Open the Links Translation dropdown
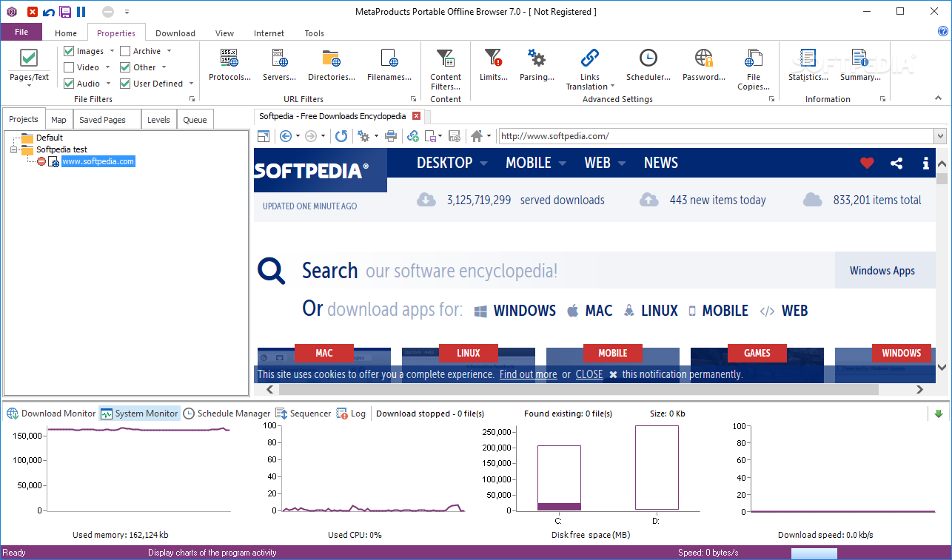The height and width of the screenshot is (560, 952). [590, 70]
